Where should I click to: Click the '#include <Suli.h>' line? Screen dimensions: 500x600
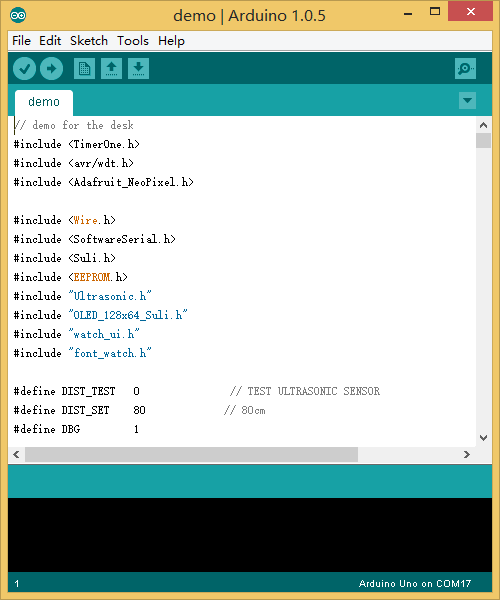(x=65, y=258)
